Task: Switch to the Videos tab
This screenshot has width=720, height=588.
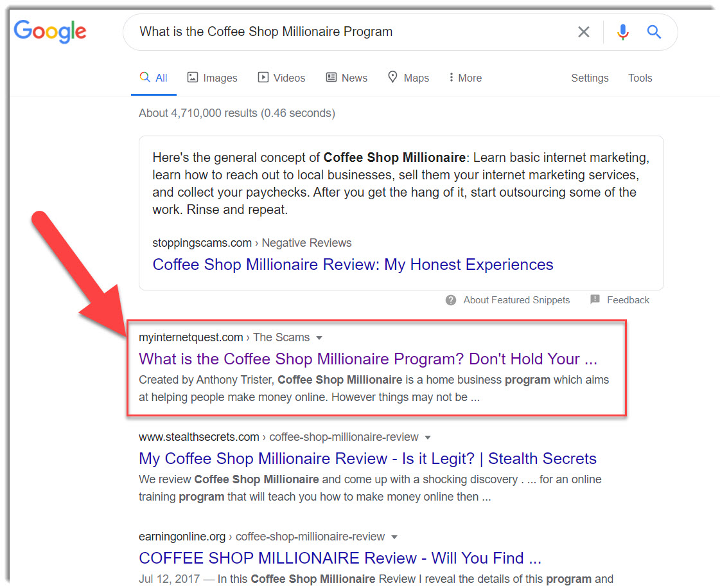Action: point(281,78)
